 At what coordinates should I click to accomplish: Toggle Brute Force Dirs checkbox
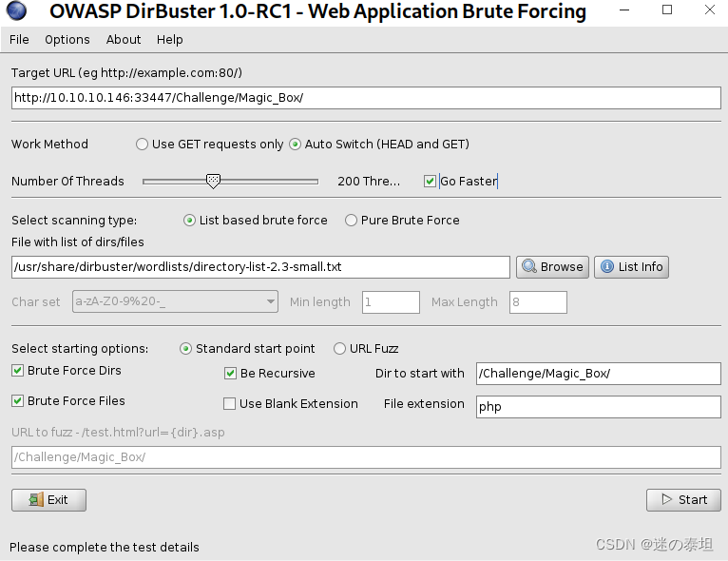pos(18,370)
